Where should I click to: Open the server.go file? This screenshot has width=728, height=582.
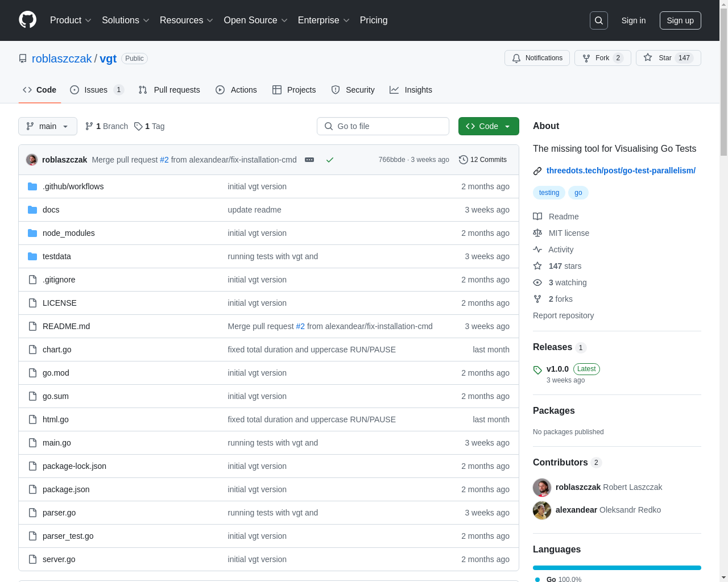(59, 559)
